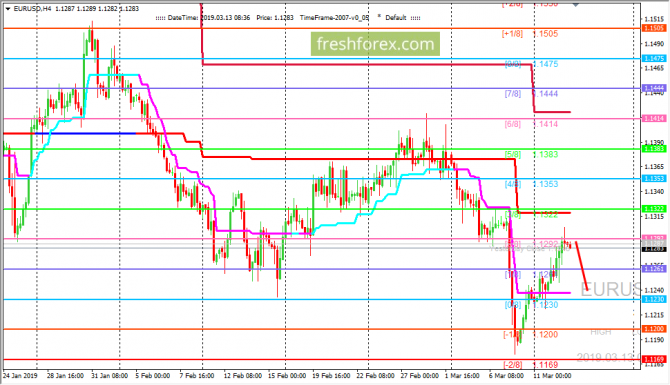The height and width of the screenshot is (385, 670).
Task: Click the orange 1.1505 price tag on the scale
Action: 654,28
